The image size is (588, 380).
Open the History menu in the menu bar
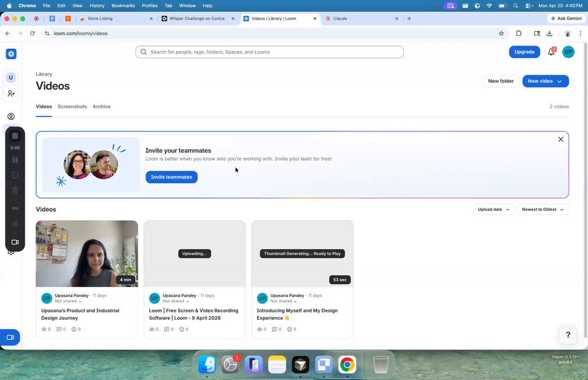click(97, 6)
